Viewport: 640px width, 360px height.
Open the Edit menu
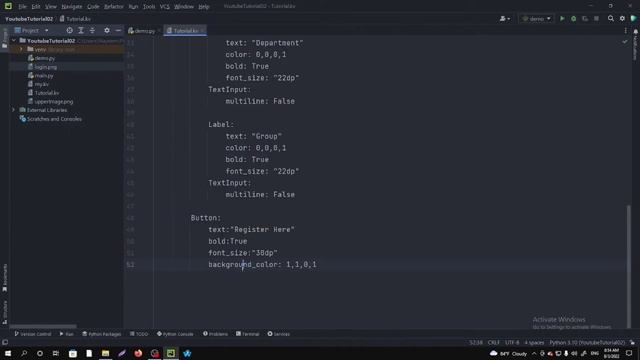pyautogui.click(x=36, y=7)
